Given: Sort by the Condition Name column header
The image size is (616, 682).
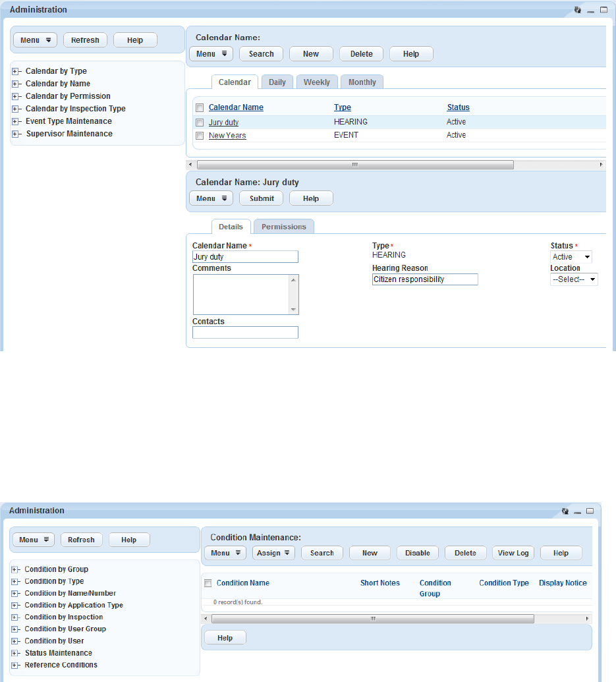Looking at the screenshot, I should click(243, 583).
